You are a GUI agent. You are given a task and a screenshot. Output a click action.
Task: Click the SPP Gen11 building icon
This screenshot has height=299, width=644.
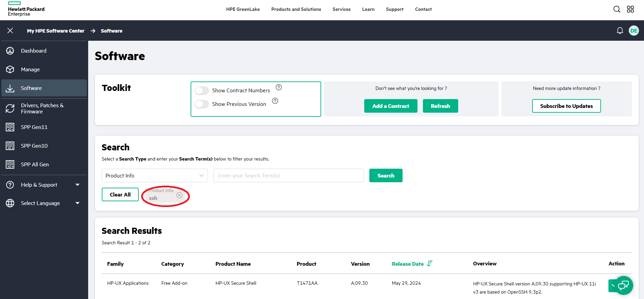pyautogui.click(x=10, y=127)
